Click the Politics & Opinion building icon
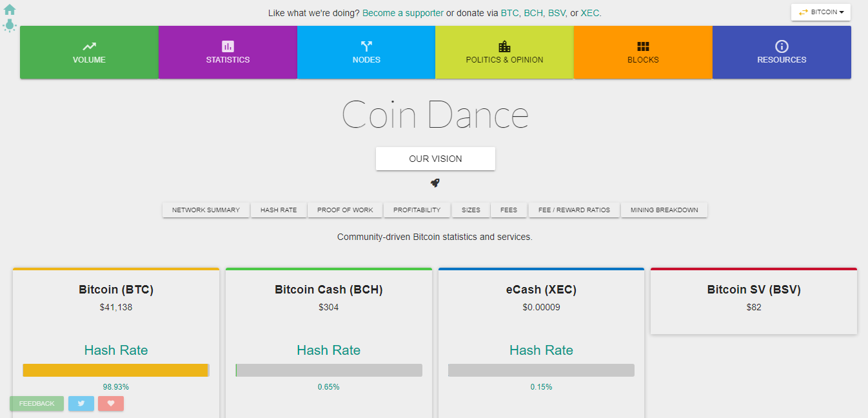The width and height of the screenshot is (868, 418). [504, 46]
